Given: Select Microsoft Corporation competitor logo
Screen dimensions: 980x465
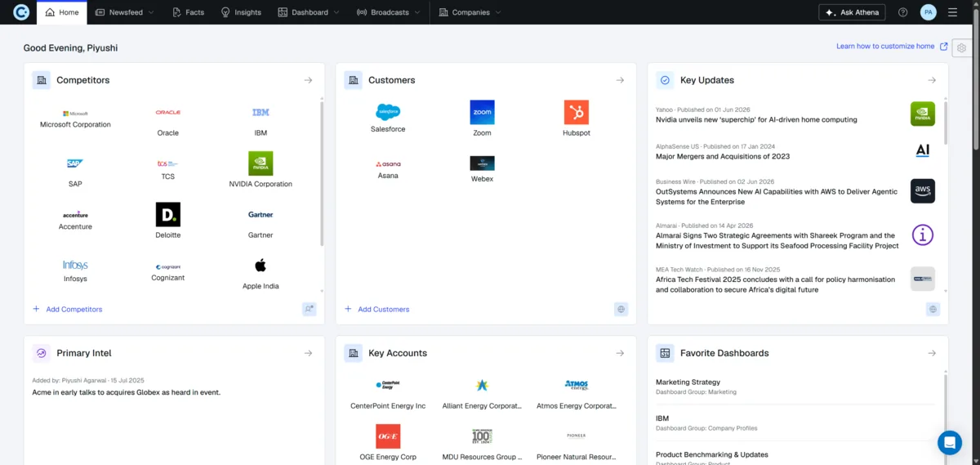Looking at the screenshot, I should tap(75, 114).
